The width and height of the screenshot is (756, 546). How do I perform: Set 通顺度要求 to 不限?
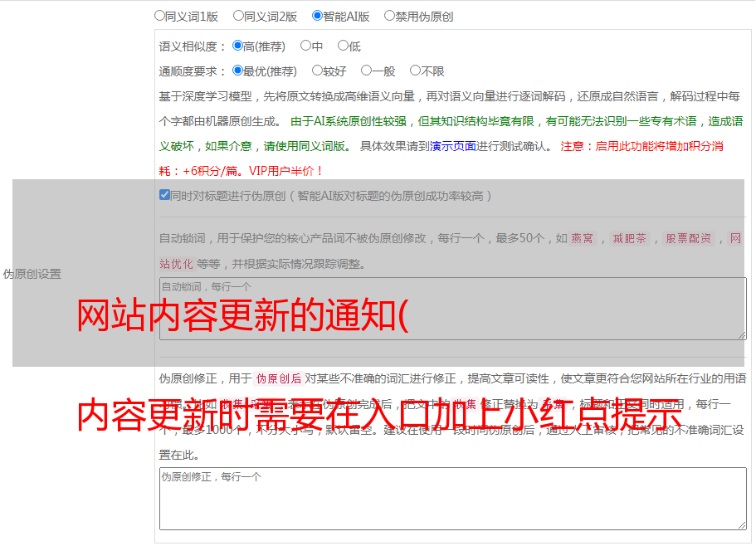(415, 71)
